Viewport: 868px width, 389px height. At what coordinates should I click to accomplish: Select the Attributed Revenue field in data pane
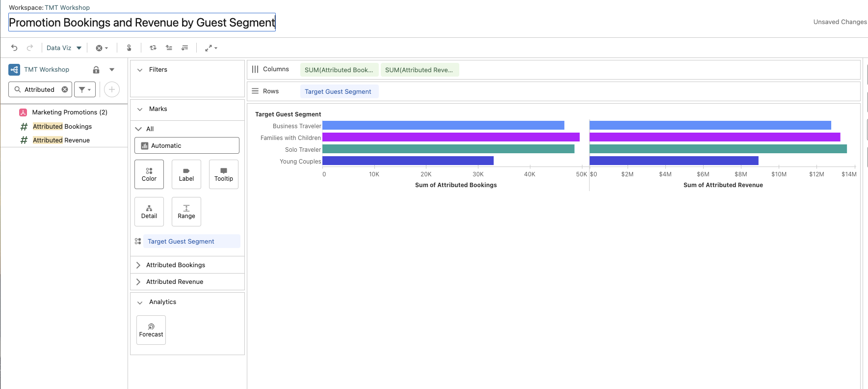[x=61, y=140]
